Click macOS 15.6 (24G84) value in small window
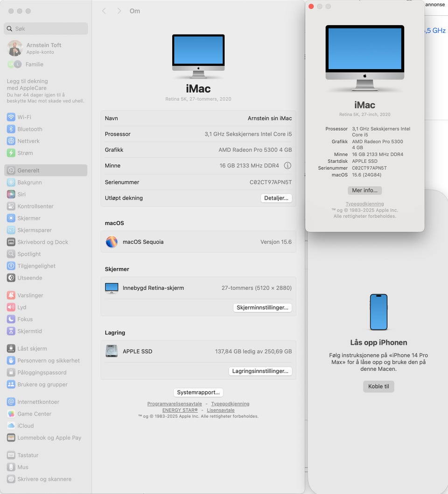The height and width of the screenshot is (494, 448). coord(367,175)
